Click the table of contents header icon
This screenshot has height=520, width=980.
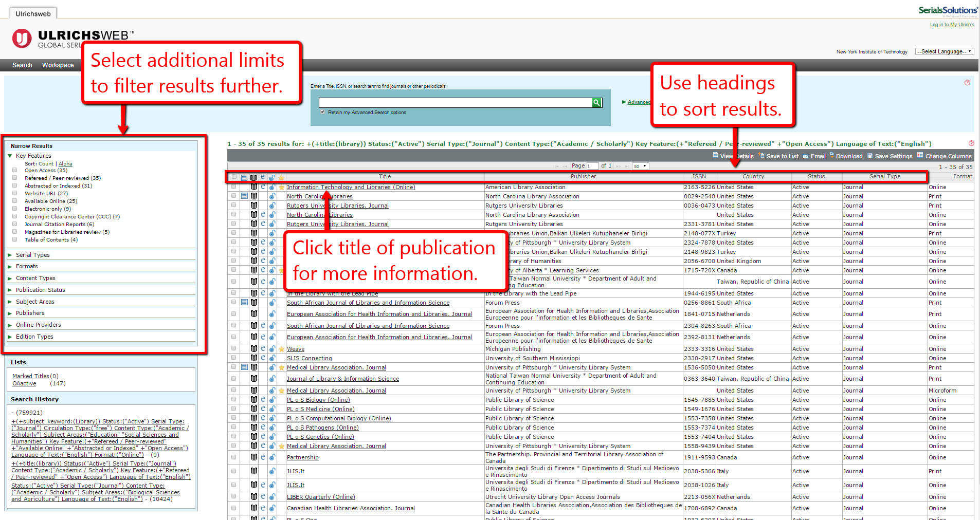(x=244, y=177)
